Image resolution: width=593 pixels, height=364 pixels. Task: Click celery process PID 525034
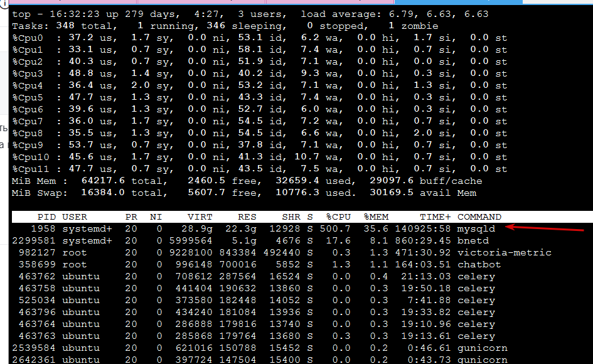tap(37, 300)
